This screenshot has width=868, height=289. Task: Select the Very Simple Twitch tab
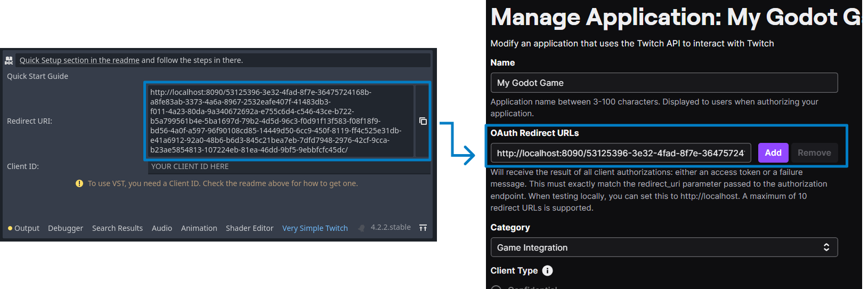point(315,228)
